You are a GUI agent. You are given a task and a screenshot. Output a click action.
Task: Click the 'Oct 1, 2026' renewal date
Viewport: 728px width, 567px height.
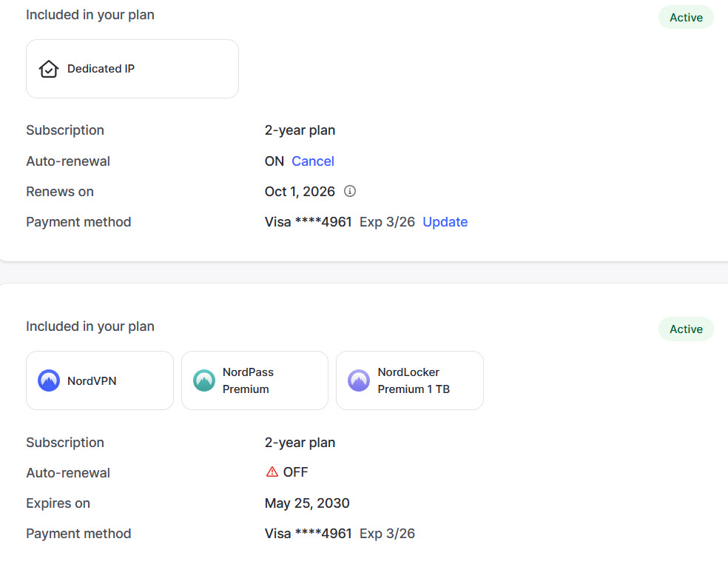(300, 192)
